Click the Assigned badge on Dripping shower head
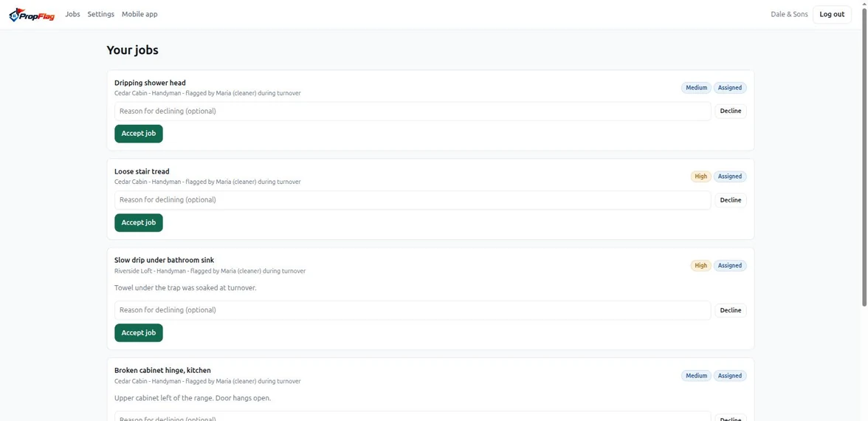 point(729,87)
